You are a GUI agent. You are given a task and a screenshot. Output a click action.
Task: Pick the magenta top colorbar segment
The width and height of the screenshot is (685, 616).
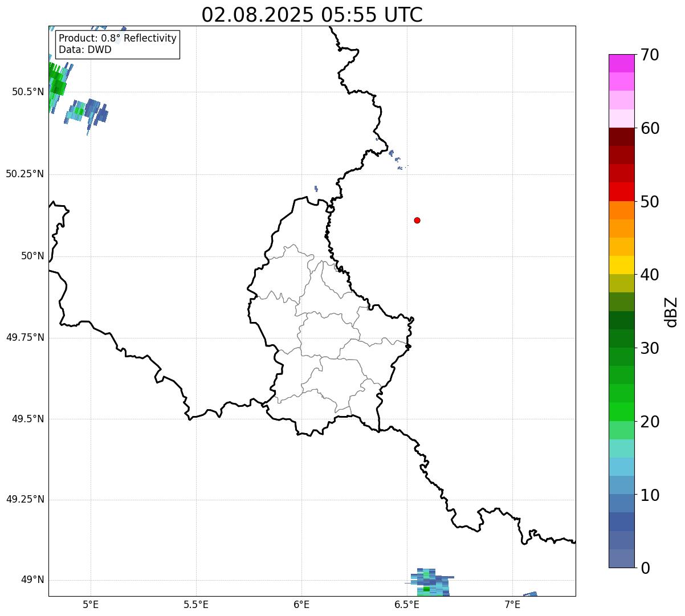tap(621, 63)
